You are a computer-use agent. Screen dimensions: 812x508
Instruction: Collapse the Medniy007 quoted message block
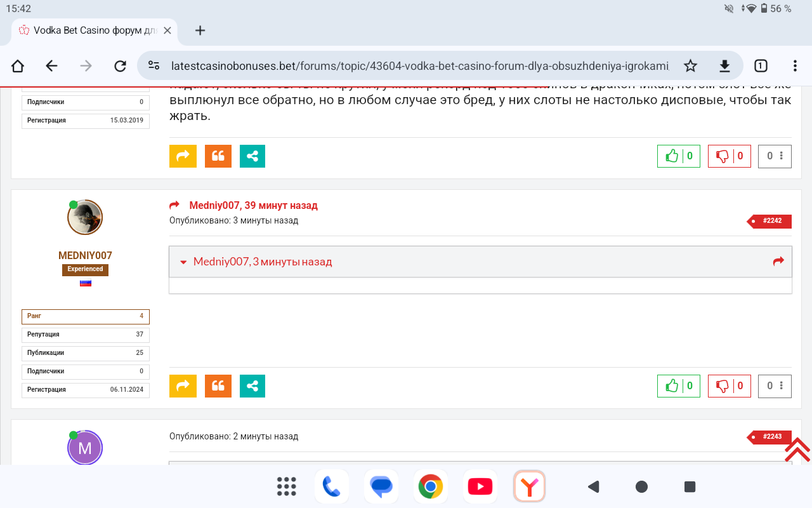click(x=183, y=262)
